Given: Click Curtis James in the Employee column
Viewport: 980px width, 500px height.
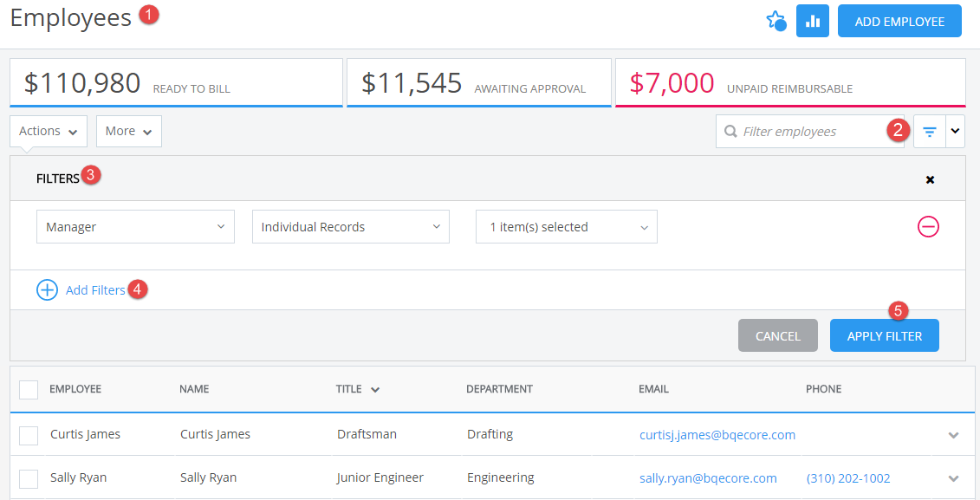Looking at the screenshot, I should tap(85, 434).
